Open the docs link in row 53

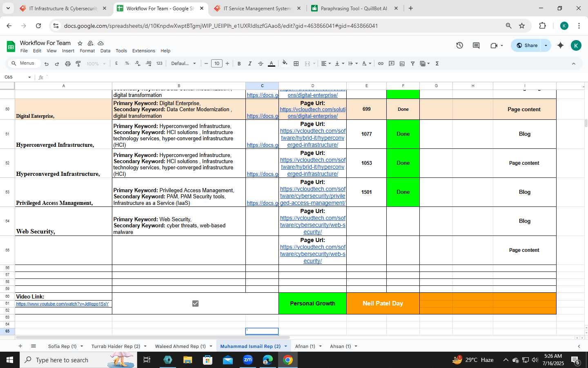click(x=262, y=203)
